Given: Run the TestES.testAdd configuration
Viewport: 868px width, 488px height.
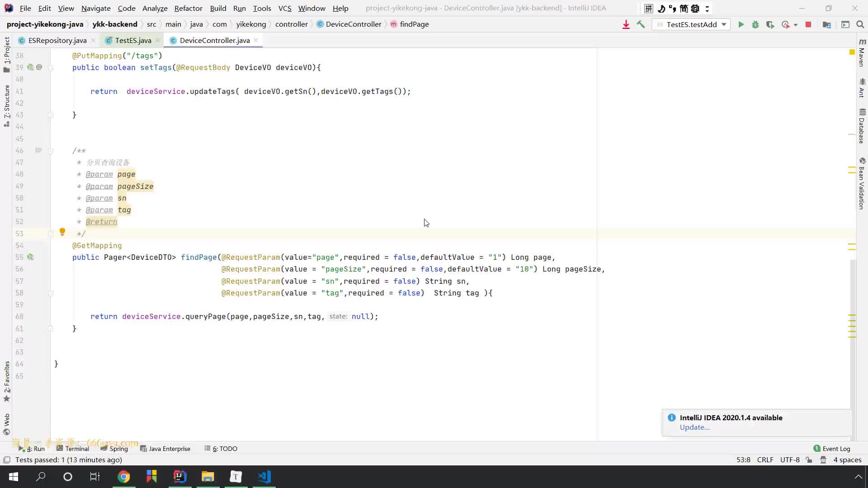Looking at the screenshot, I should point(741,24).
